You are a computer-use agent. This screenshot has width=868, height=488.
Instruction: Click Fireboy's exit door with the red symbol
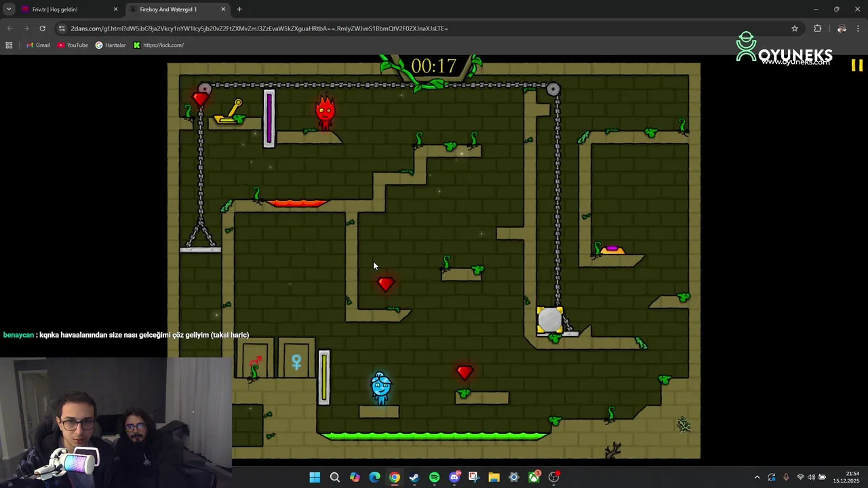pos(256,360)
